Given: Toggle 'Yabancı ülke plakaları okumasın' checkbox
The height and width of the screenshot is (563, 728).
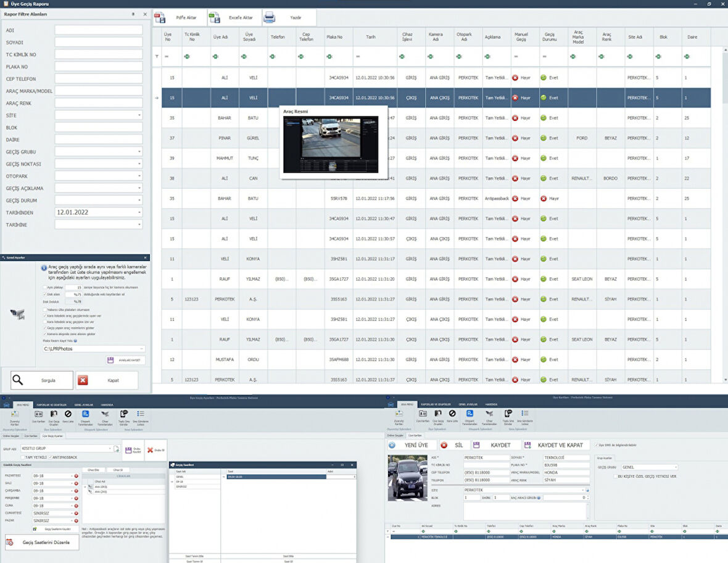Looking at the screenshot, I should (x=44, y=310).
